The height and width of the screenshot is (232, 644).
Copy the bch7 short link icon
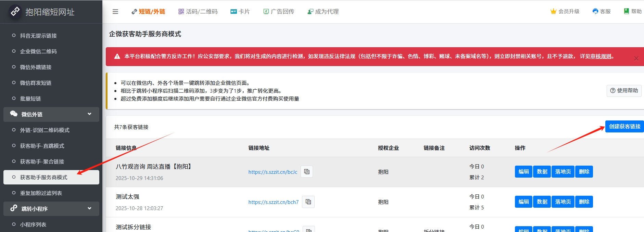[x=308, y=202]
